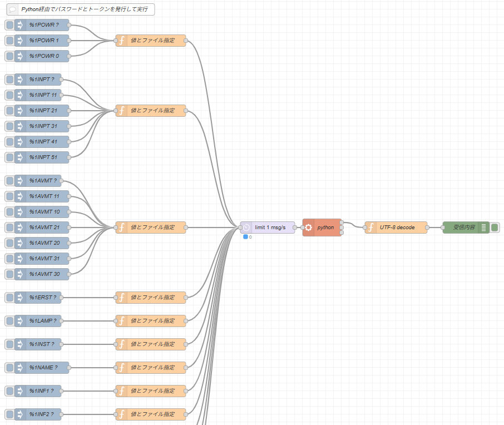Trigger the %1INPT 11 inject button
The height and width of the screenshot is (425, 504).
point(10,95)
